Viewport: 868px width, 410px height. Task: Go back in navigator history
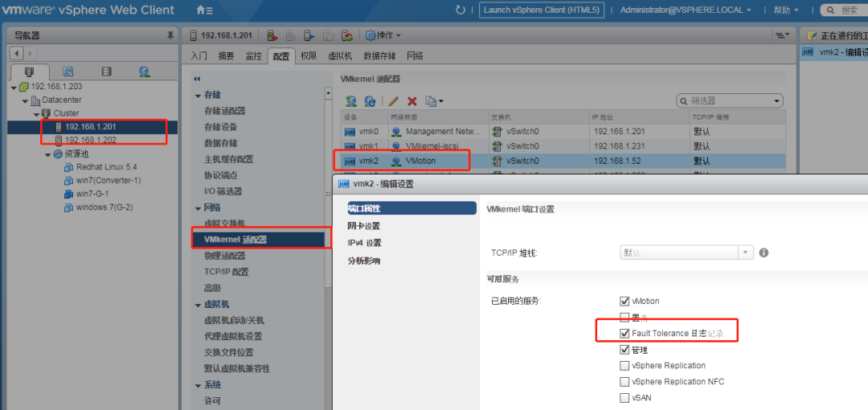pyautogui.click(x=17, y=54)
